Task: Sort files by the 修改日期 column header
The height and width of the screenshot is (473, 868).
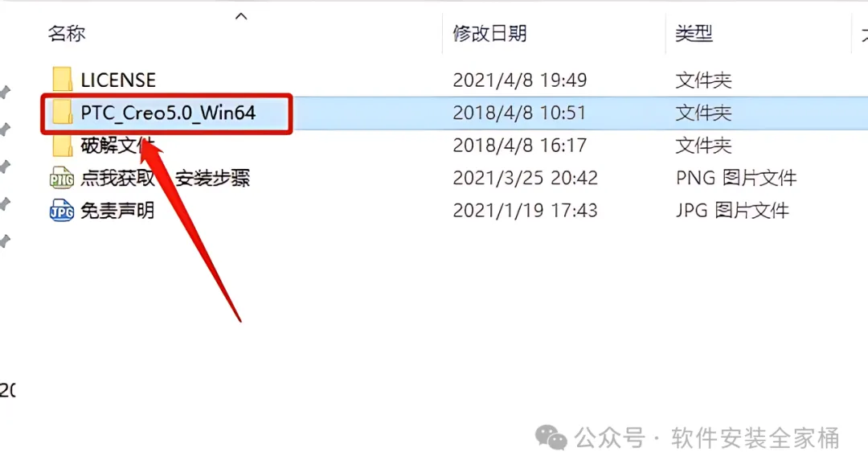Action: pos(489,34)
